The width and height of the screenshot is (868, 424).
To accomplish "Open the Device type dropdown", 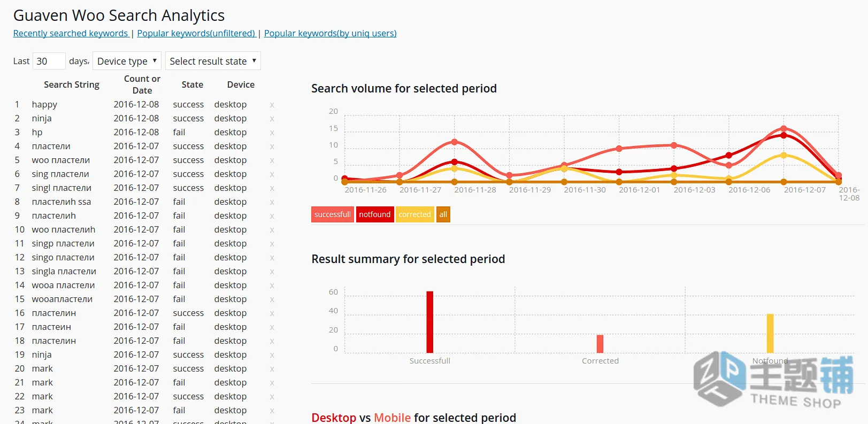I will point(127,61).
